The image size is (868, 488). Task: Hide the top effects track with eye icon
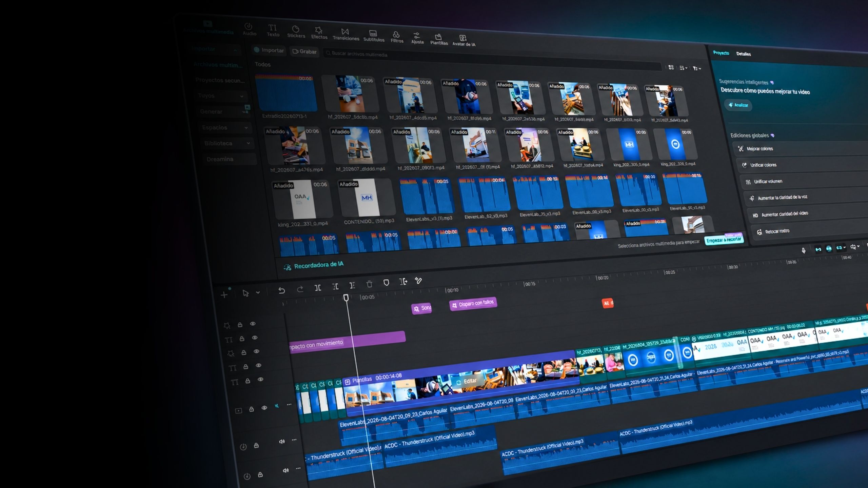253,324
